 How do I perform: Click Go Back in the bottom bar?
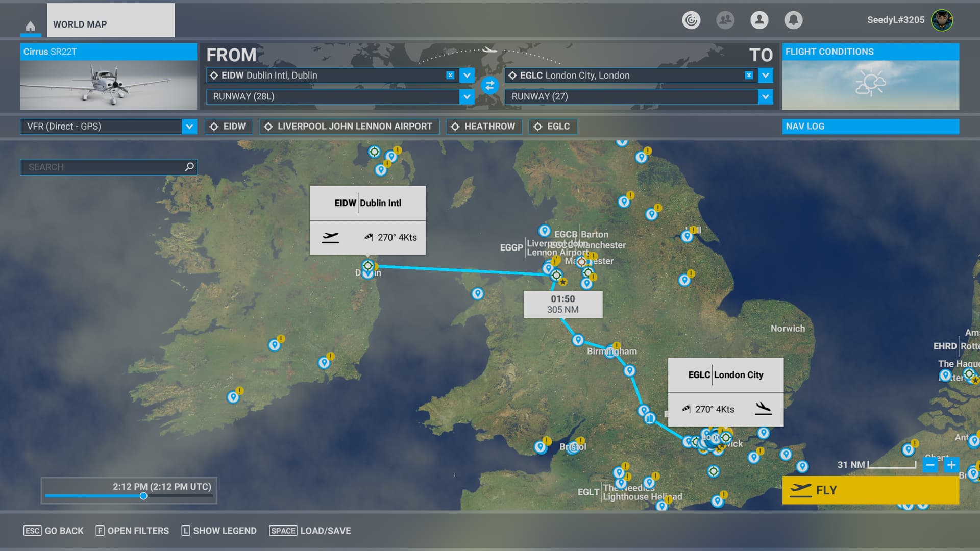[x=54, y=531]
